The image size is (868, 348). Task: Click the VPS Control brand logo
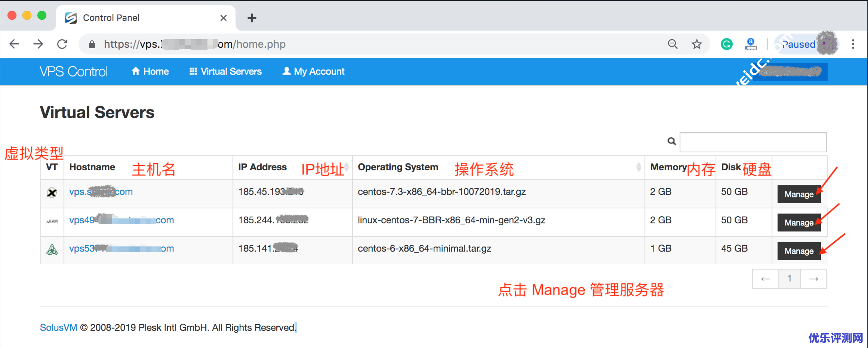74,71
